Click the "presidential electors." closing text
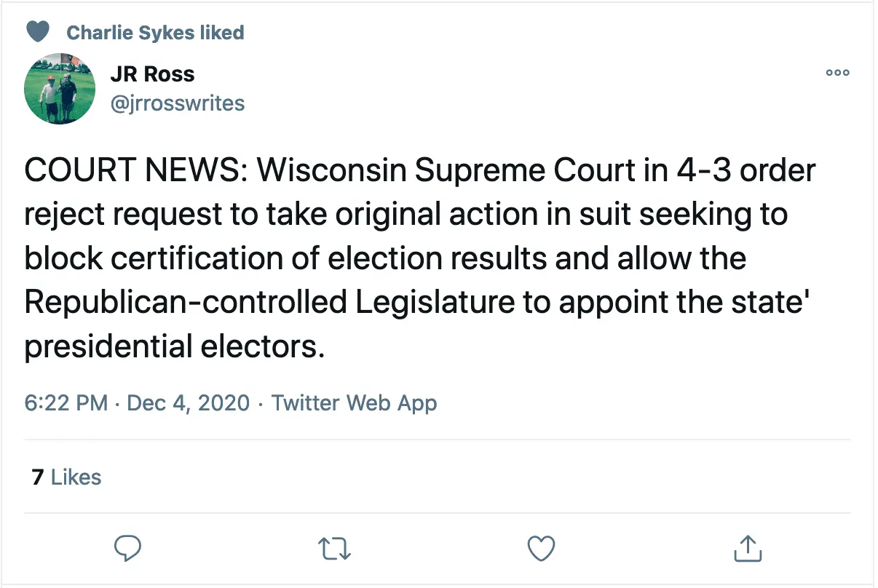The image size is (878, 588). pyautogui.click(x=173, y=346)
